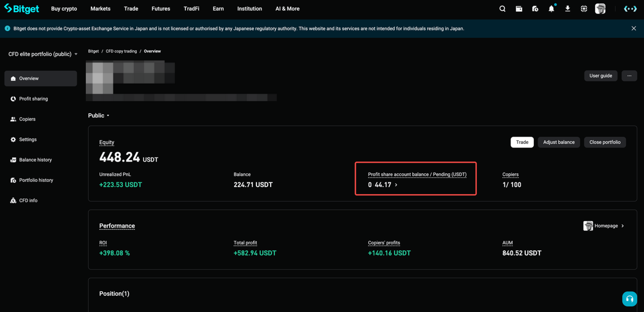Open Futures menu
Viewport: 644px width, 312px height.
[161, 9]
